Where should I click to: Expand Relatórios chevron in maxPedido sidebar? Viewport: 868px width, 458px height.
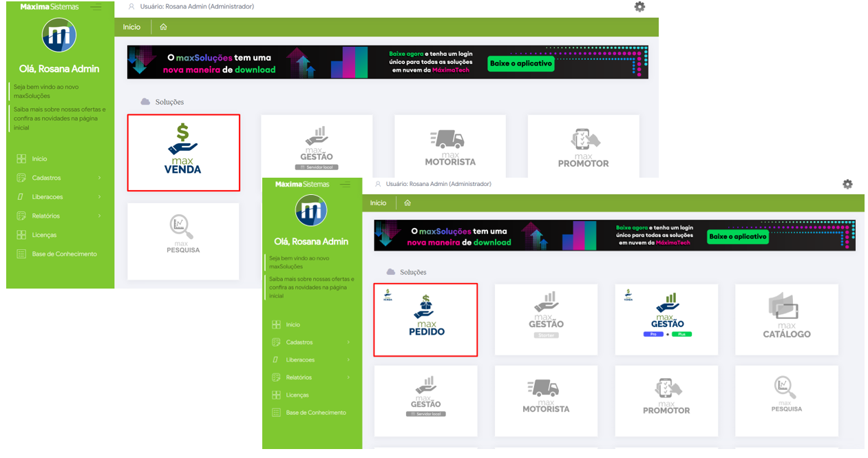point(348,377)
